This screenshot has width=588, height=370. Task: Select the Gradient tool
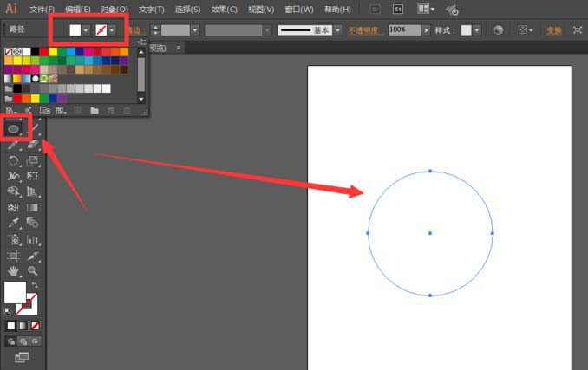point(33,207)
